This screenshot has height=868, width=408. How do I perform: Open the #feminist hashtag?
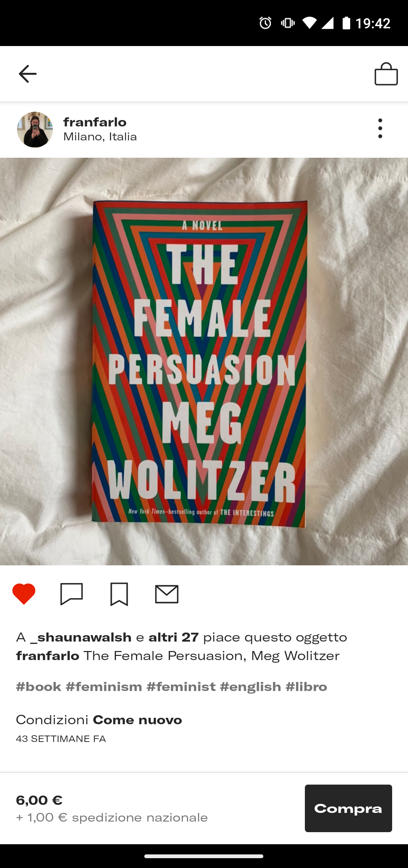181,687
